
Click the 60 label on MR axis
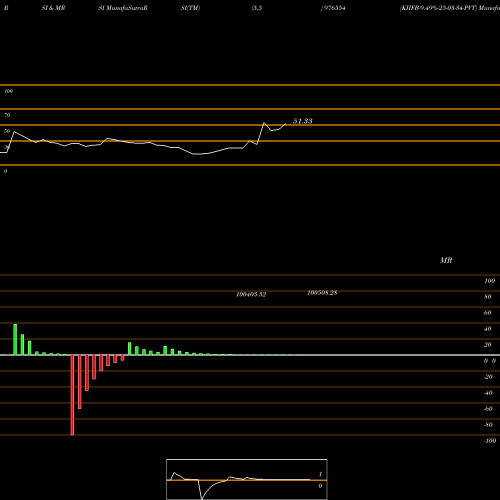coord(488,313)
